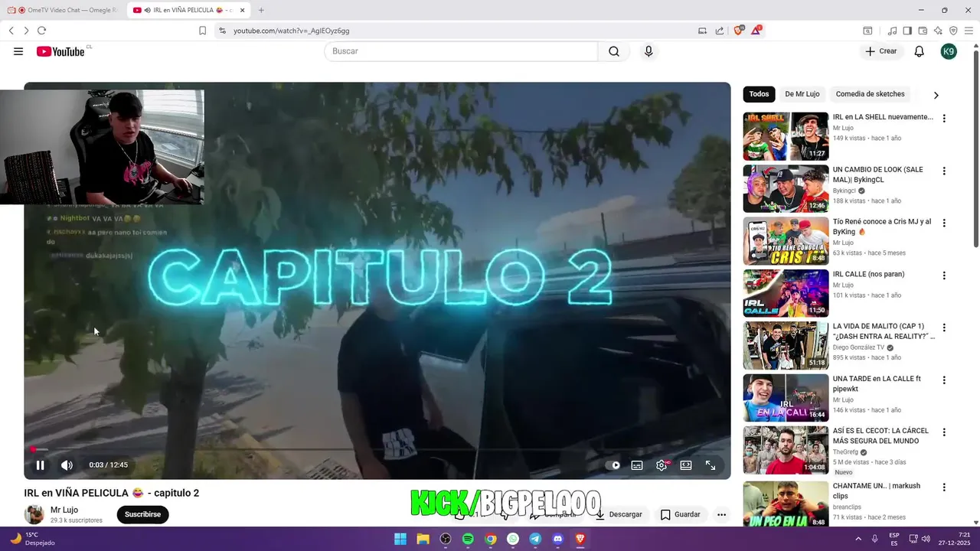
Task: Open options for UN CAMBIO DE LOOK video
Action: click(944, 171)
